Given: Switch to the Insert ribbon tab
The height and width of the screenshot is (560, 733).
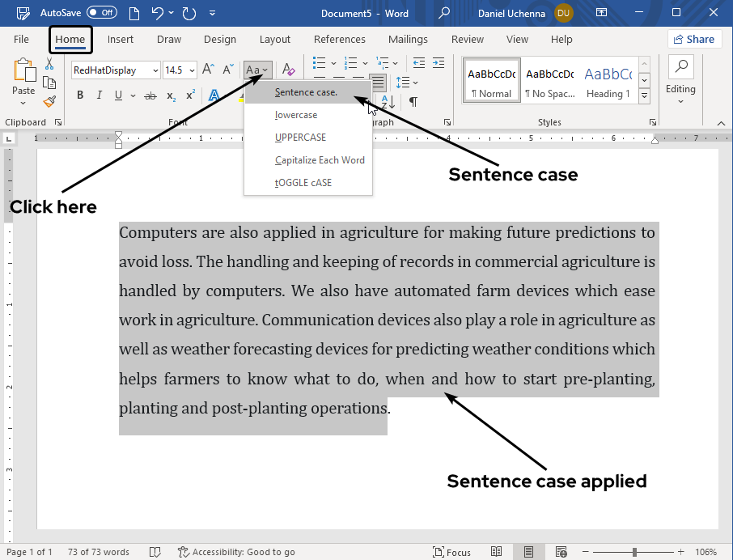Looking at the screenshot, I should (x=121, y=39).
